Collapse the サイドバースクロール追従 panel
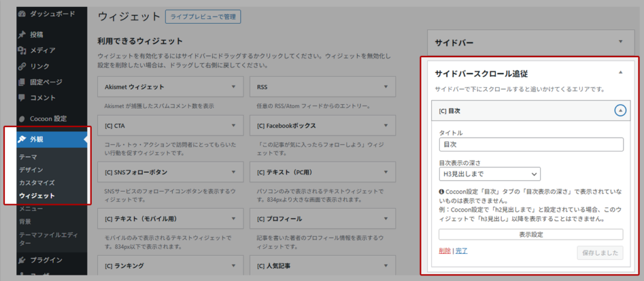Viewport: 644px width, 281px height. (620, 73)
